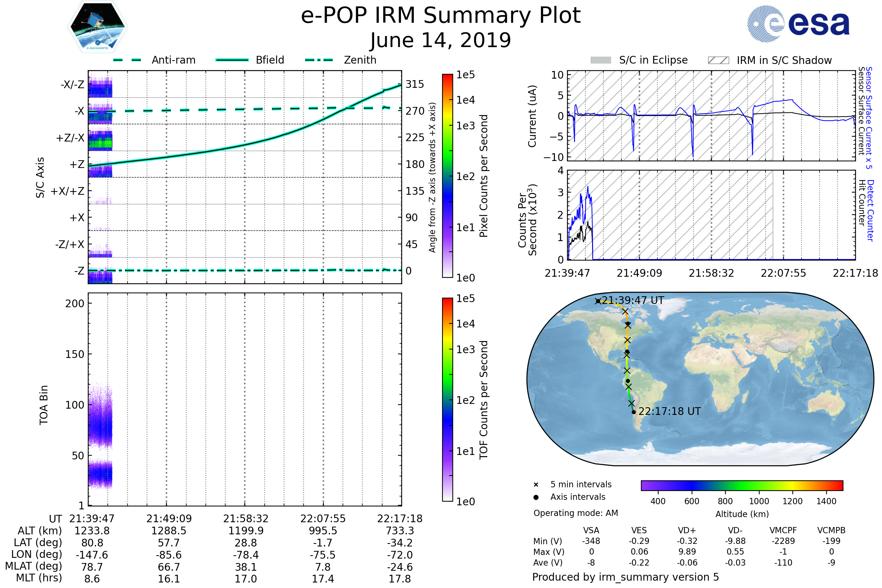Click the TOF Counts per Second colorbar
Viewport: 882px width, 588px height.
[447, 399]
